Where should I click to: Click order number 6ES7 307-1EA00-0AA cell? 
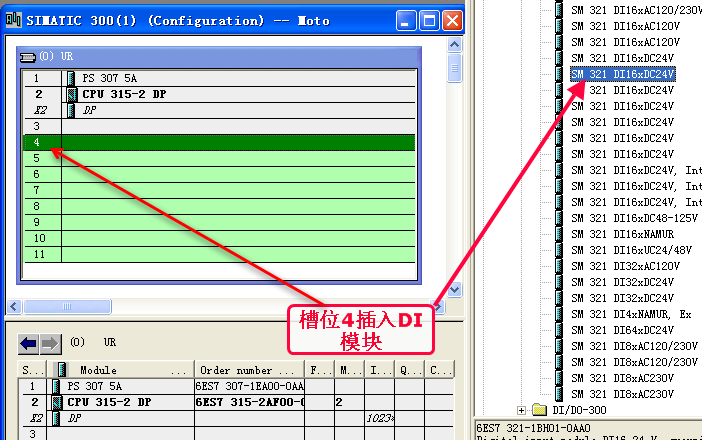249,386
